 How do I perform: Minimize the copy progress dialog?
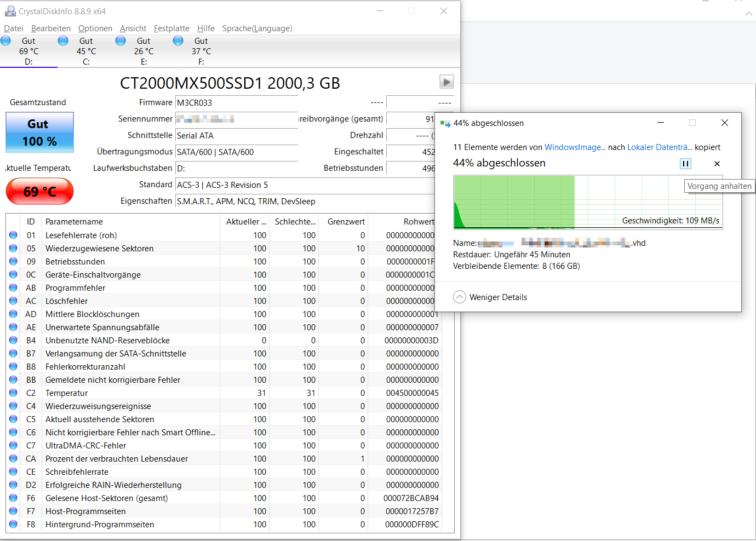coord(661,123)
